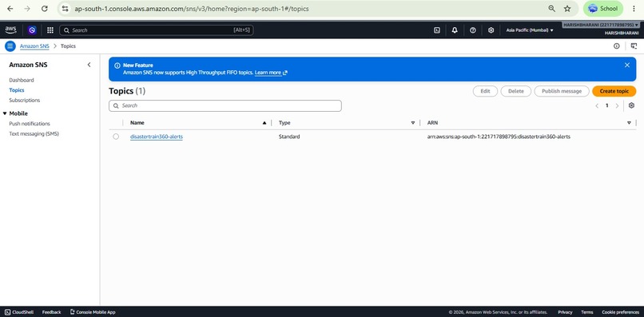Open Push notifications in sidebar
The height and width of the screenshot is (317, 644).
click(x=30, y=124)
